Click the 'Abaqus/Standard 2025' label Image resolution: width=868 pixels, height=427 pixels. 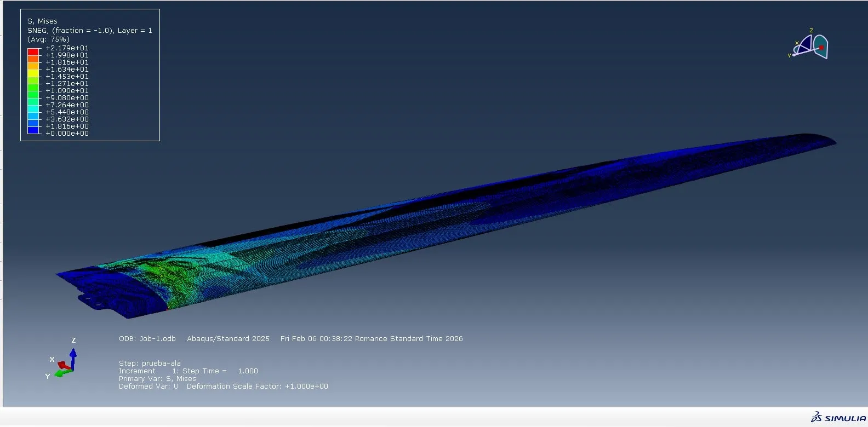(228, 339)
